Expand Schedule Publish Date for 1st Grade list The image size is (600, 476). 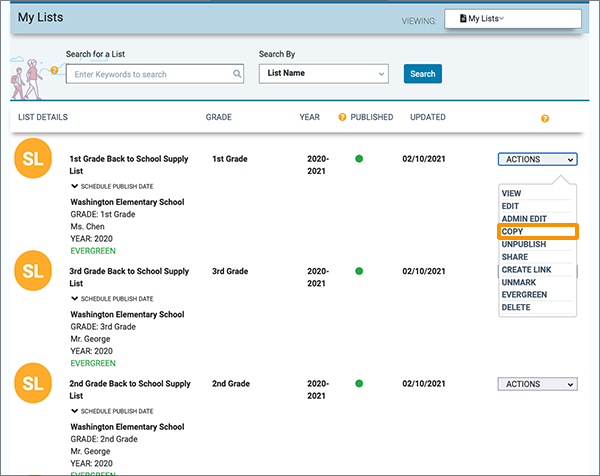coord(112,186)
